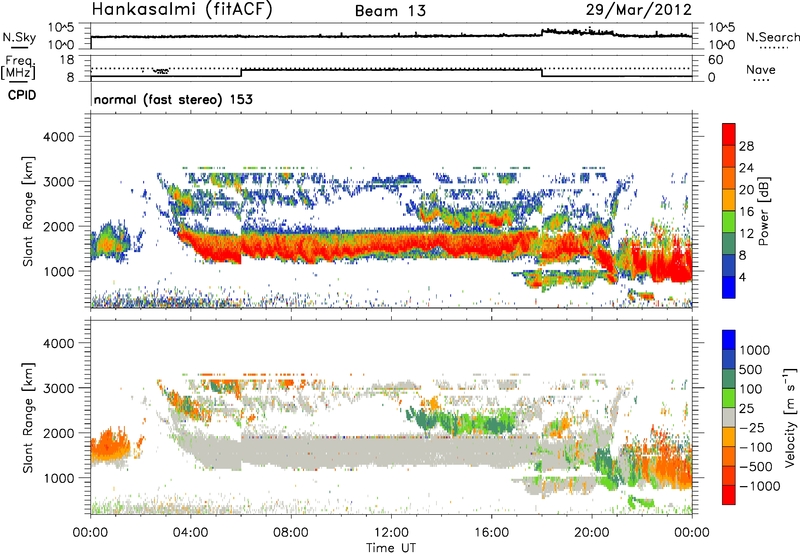
Task: Click the "12:00" time tick label
Action: pos(391,533)
